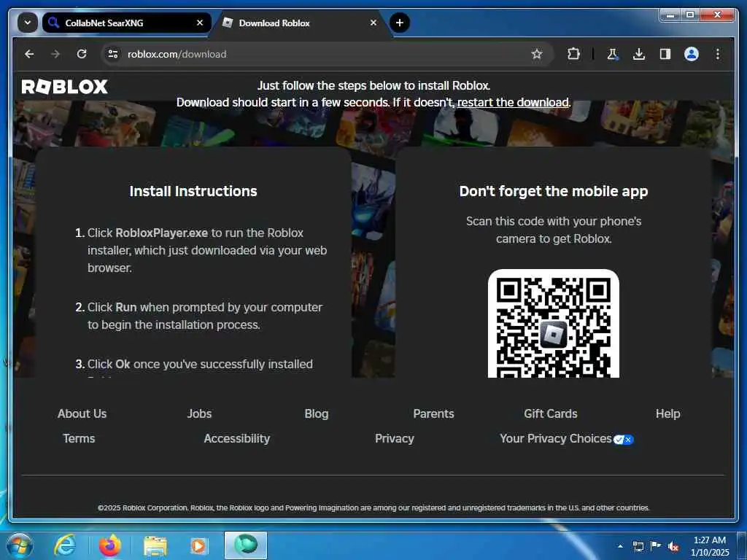Click the Roblox logo
The height and width of the screenshot is (560, 747).
pos(65,86)
